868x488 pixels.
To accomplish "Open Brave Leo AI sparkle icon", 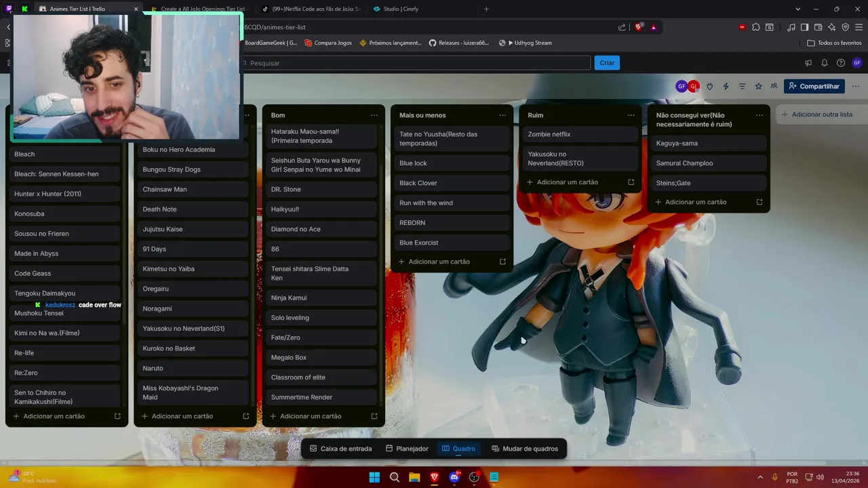I will click(831, 27).
